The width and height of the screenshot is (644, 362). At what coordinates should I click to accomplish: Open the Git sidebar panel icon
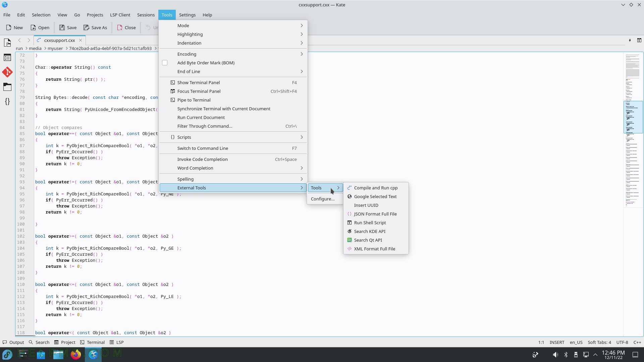[x=7, y=72]
